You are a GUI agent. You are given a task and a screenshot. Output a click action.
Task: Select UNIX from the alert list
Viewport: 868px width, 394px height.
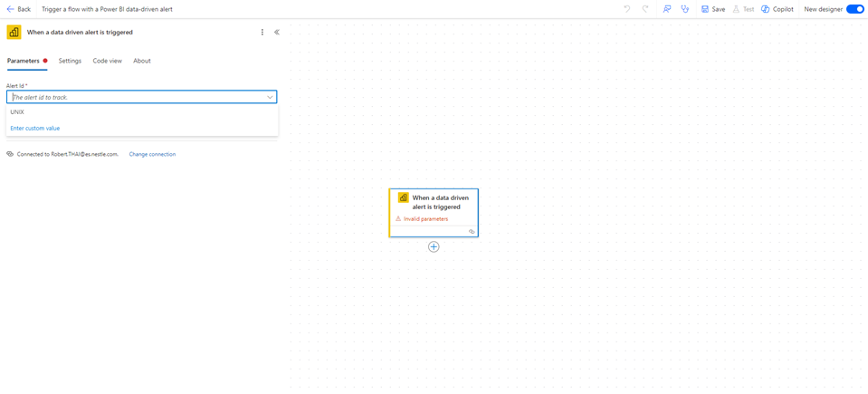(x=17, y=112)
